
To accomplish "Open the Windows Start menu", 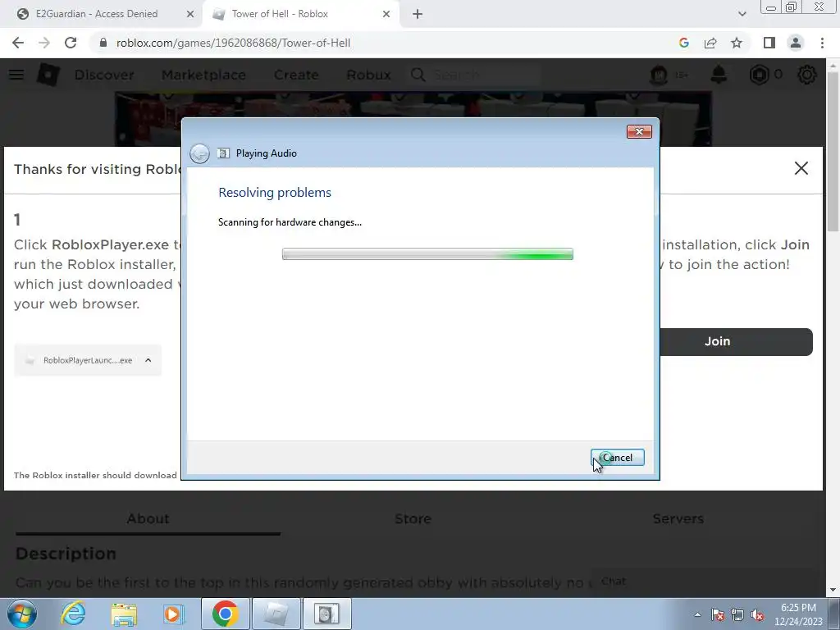I will [x=21, y=614].
